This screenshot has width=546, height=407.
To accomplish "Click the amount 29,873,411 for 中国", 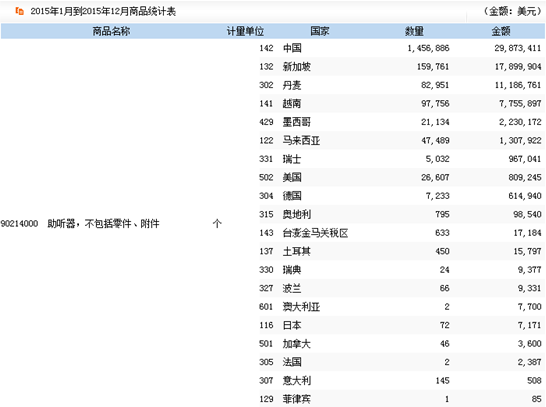I will pos(517,48).
